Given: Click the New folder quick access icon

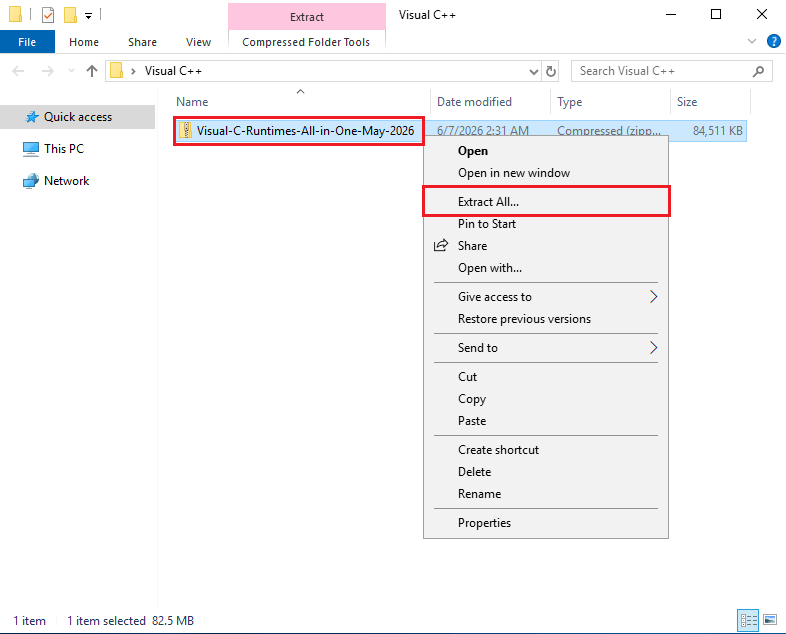Looking at the screenshot, I should 70,15.
